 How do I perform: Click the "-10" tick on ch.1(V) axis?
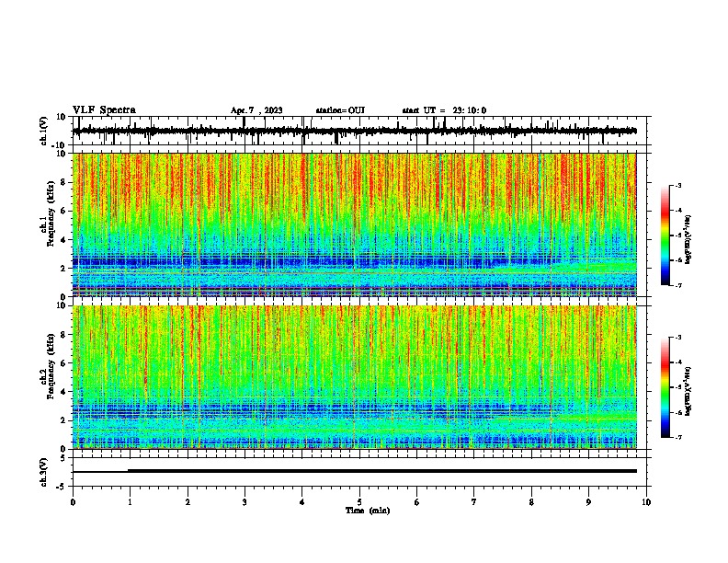pyautogui.click(x=60, y=145)
